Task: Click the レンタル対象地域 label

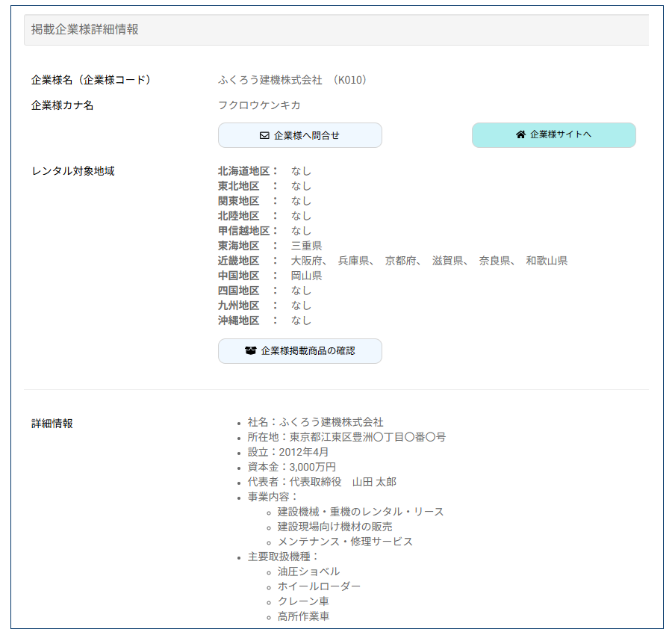Action: click(x=73, y=171)
